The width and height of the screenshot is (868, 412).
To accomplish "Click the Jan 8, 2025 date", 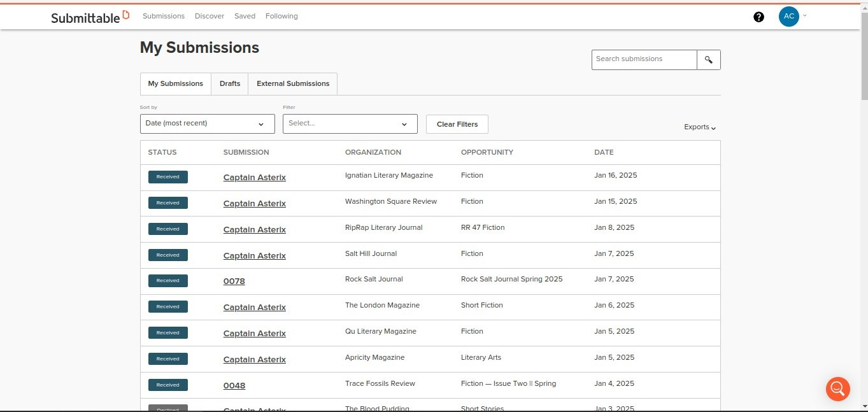I will tap(614, 228).
